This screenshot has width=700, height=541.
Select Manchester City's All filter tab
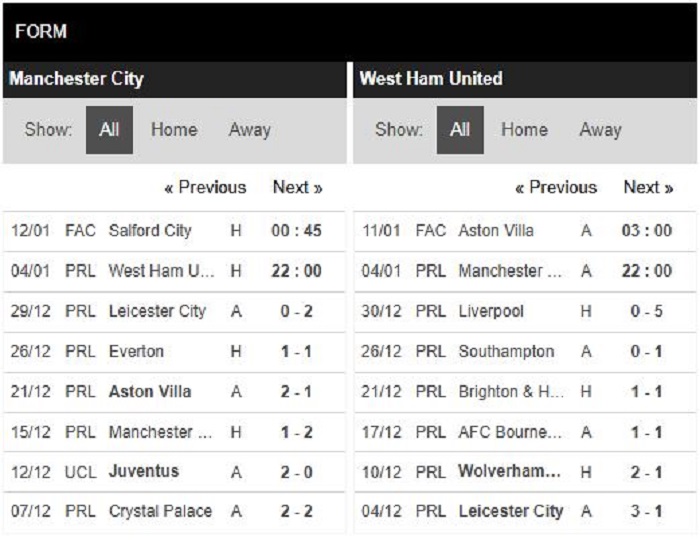(109, 130)
